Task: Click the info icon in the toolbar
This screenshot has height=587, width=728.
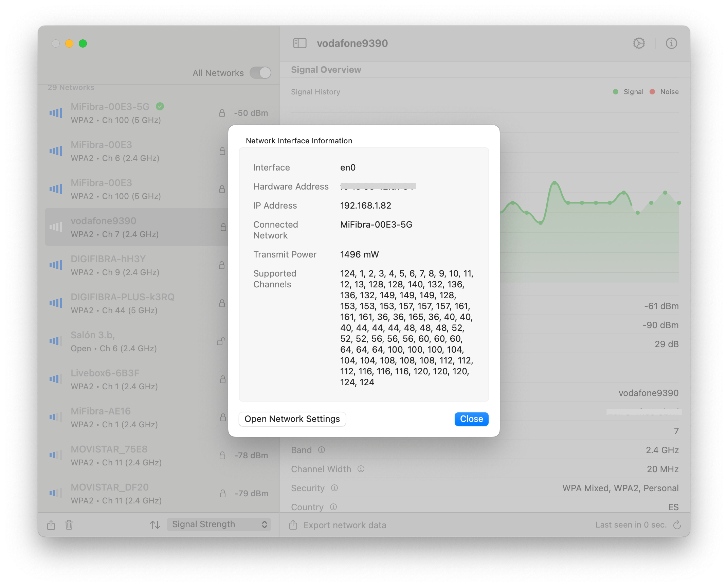Action: (671, 43)
